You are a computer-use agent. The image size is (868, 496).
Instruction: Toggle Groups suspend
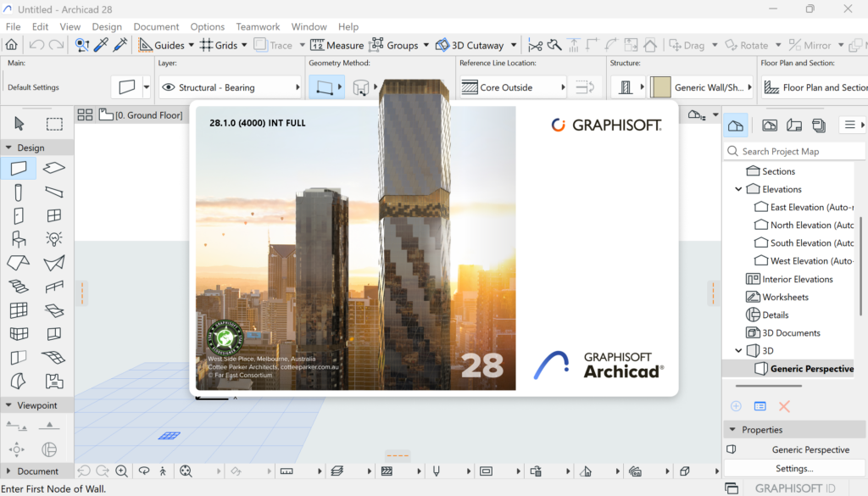393,45
